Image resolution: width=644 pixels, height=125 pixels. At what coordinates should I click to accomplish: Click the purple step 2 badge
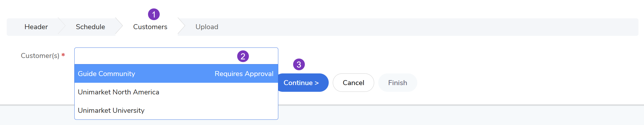click(243, 56)
